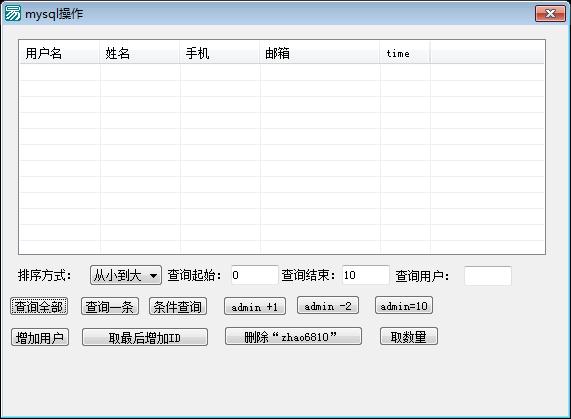
Task: Click the admin +1 button
Action: click(255, 306)
